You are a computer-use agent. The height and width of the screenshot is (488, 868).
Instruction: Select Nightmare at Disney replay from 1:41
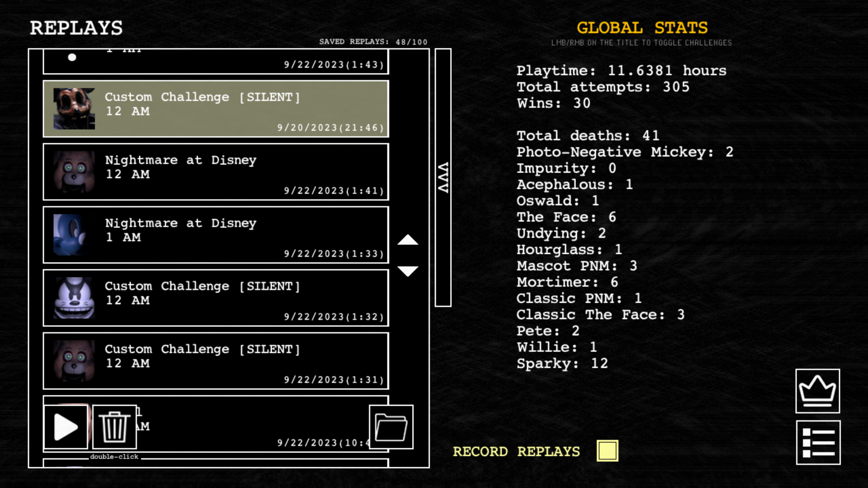(216, 172)
